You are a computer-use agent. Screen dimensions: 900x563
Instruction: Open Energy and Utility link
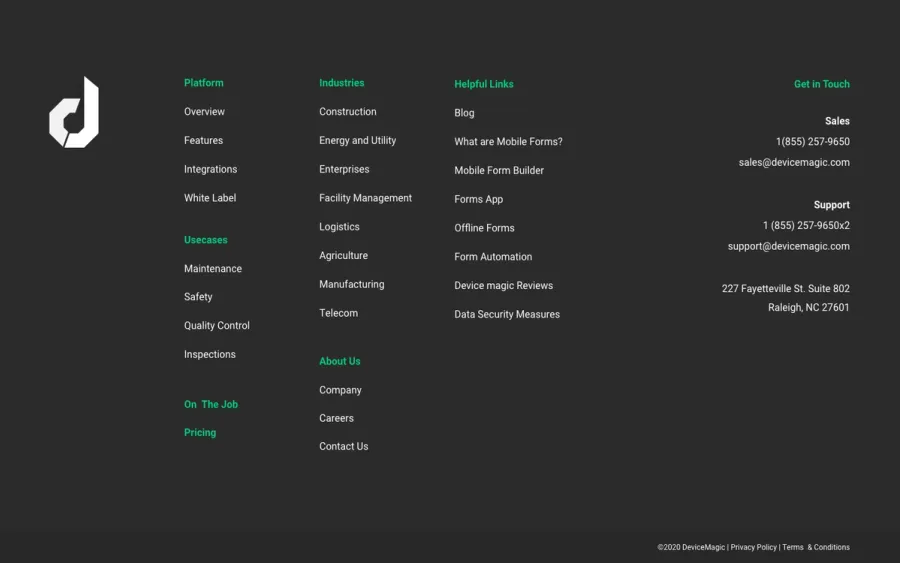tap(358, 140)
